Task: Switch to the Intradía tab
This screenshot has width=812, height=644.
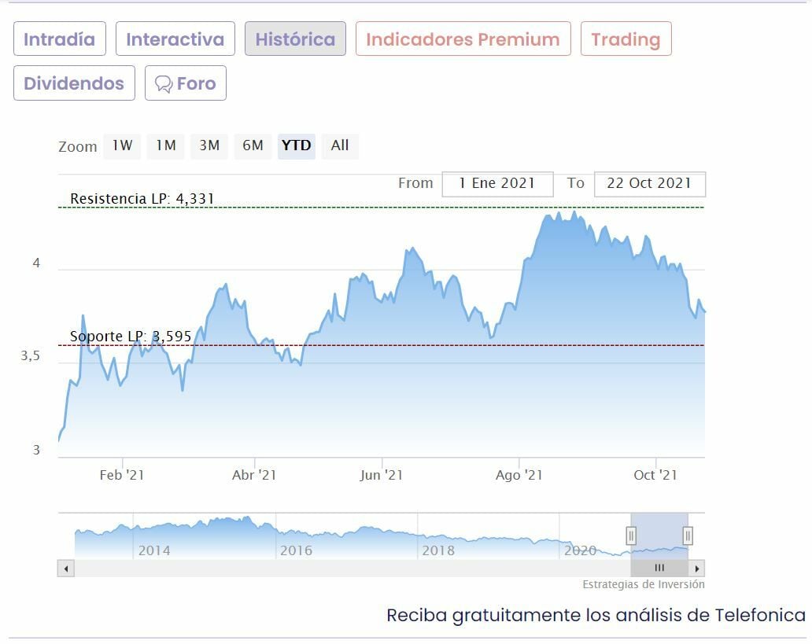Action: click(59, 39)
